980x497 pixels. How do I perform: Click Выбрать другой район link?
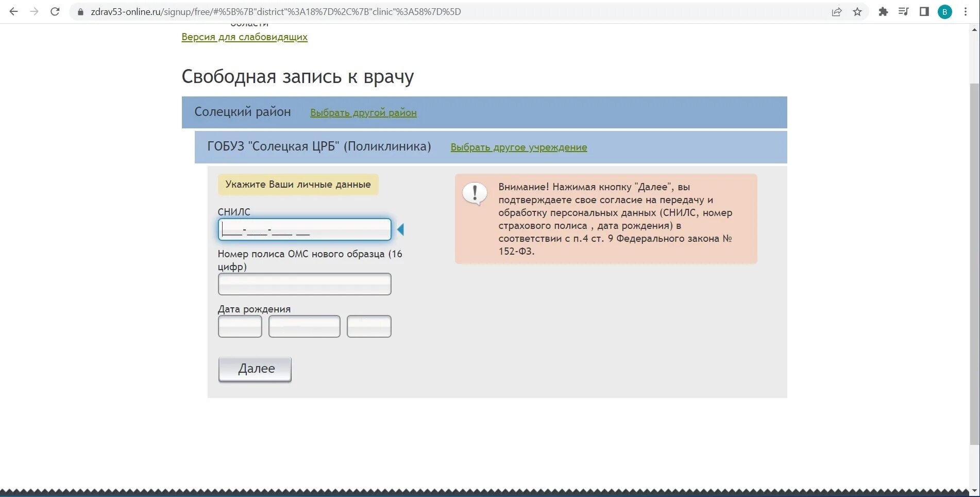click(363, 112)
